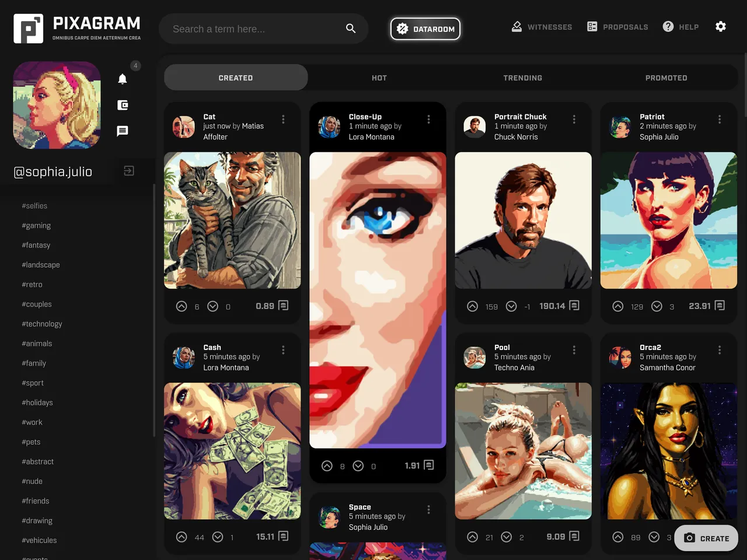Screen dimensions: 747x560
Task: Click the Pixagram logo
Action: 77,29
